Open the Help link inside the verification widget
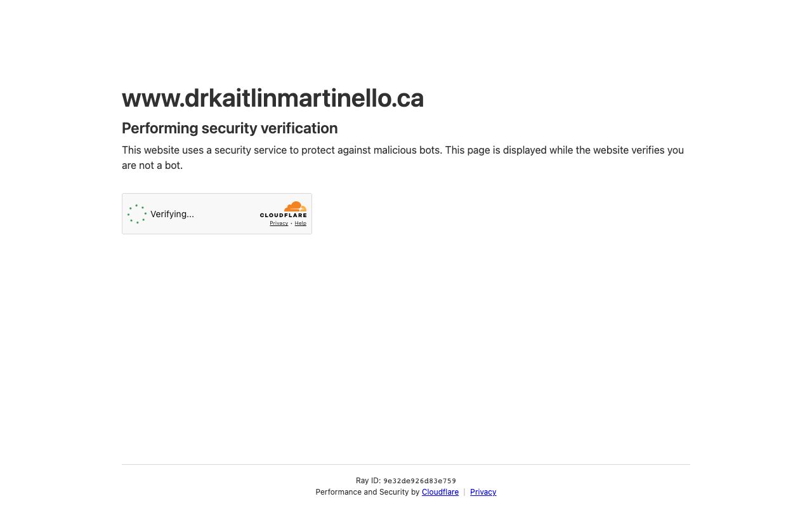Screen dimensions: 812x508 pyautogui.click(x=301, y=224)
